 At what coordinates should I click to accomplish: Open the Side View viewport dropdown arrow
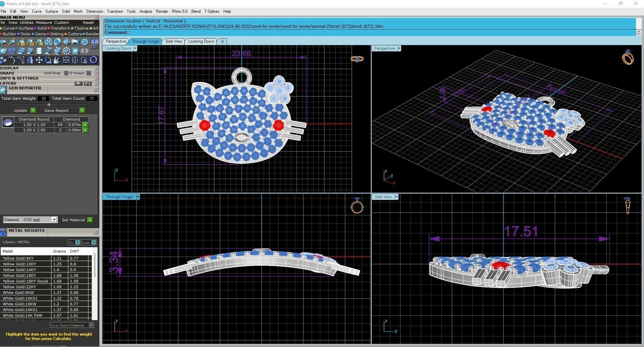point(396,197)
